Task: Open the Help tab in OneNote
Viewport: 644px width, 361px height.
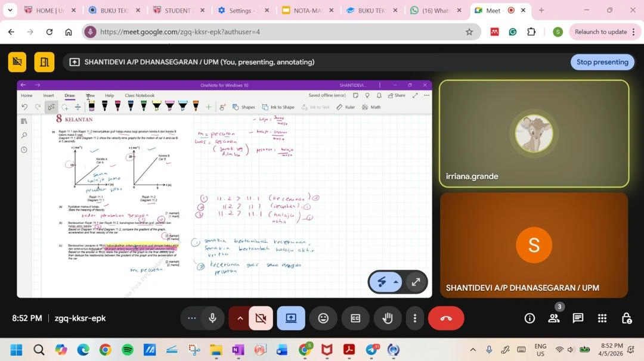Action: [x=109, y=95]
